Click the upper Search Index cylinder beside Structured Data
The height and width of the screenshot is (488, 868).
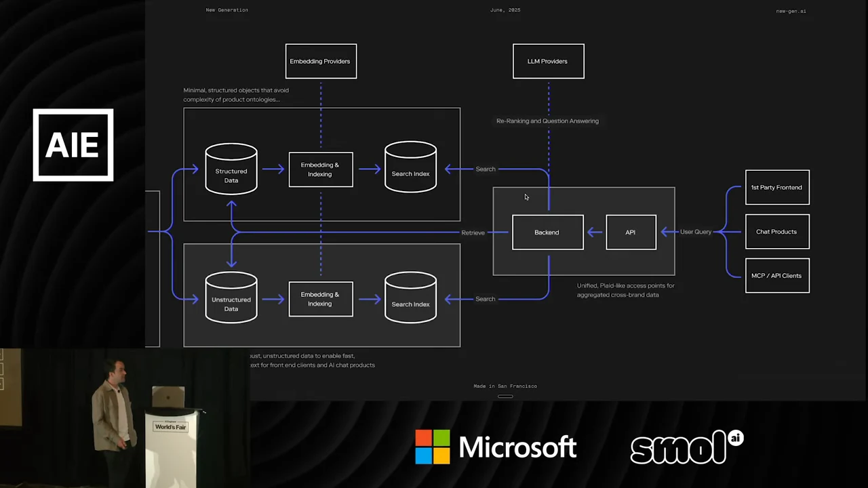(410, 167)
